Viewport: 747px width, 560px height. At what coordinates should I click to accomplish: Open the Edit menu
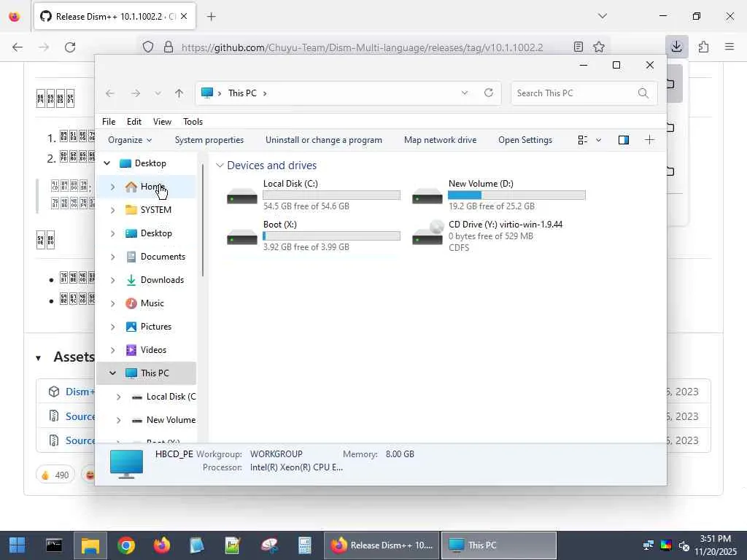[x=134, y=122]
